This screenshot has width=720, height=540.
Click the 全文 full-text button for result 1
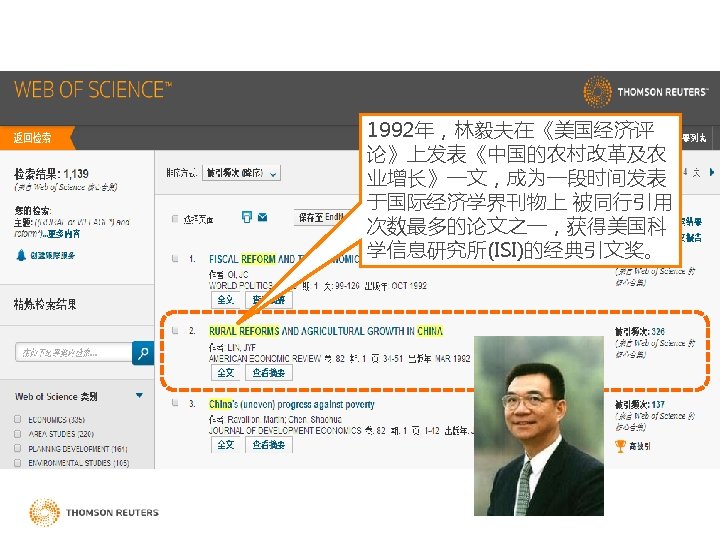tap(225, 300)
